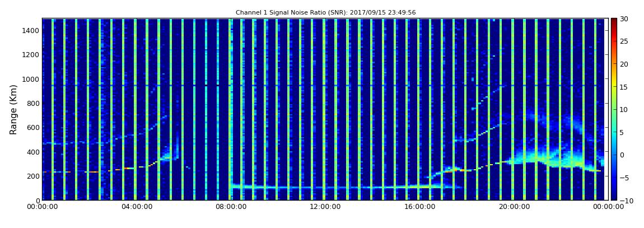644x228 pixels.
Task: Click the SNR colorbar scale
Action: click(614, 109)
